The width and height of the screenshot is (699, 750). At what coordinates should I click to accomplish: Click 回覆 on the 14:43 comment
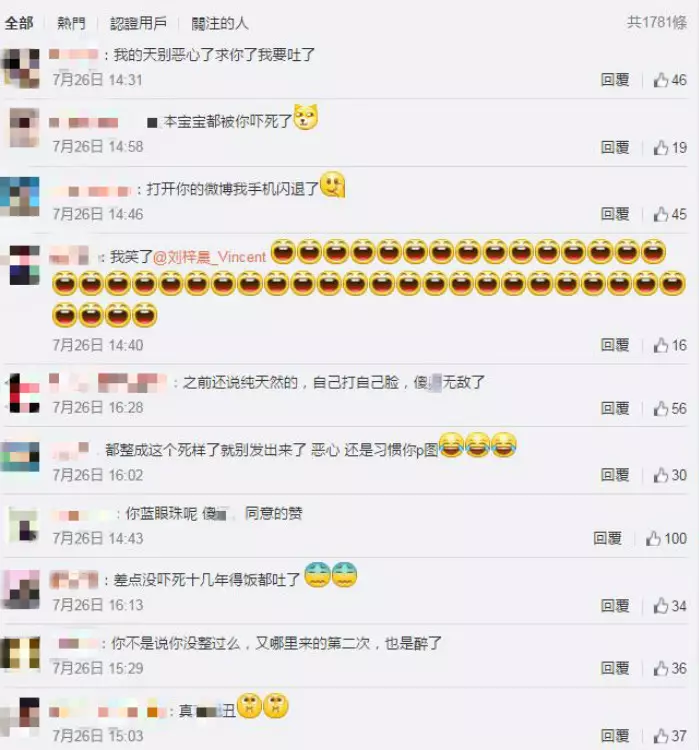pos(607,538)
